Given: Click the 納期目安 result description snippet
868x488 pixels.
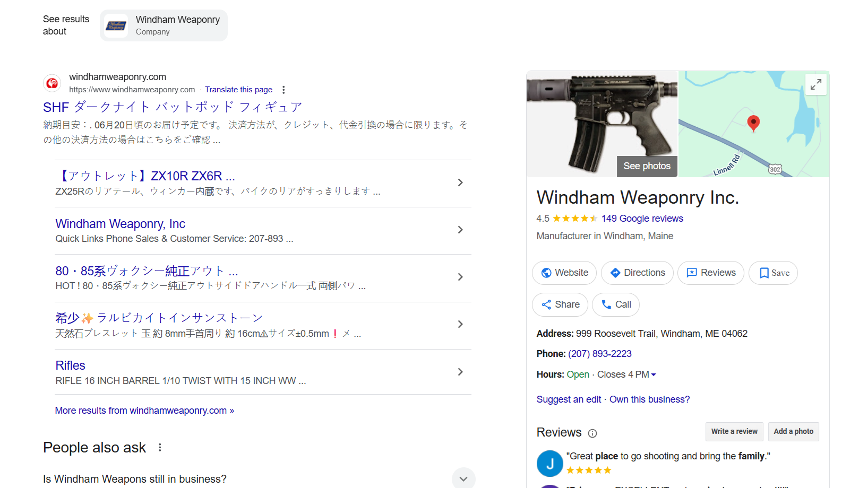Looking at the screenshot, I should (x=255, y=132).
